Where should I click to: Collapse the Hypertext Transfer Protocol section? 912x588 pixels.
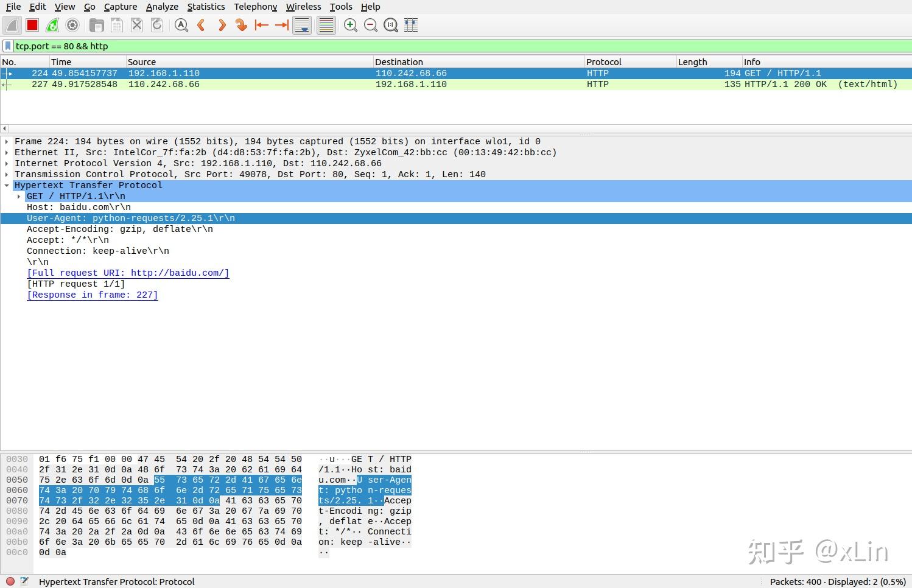coord(7,185)
